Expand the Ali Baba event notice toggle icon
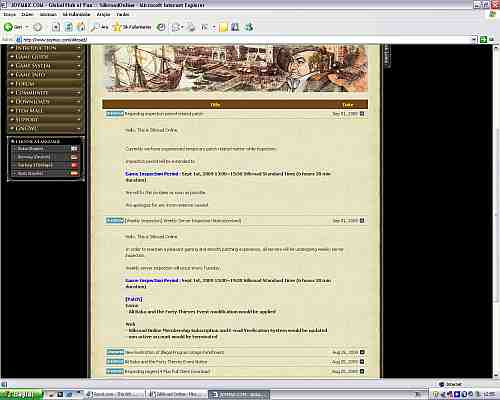Viewport: 500px width, 400px height. (362, 362)
